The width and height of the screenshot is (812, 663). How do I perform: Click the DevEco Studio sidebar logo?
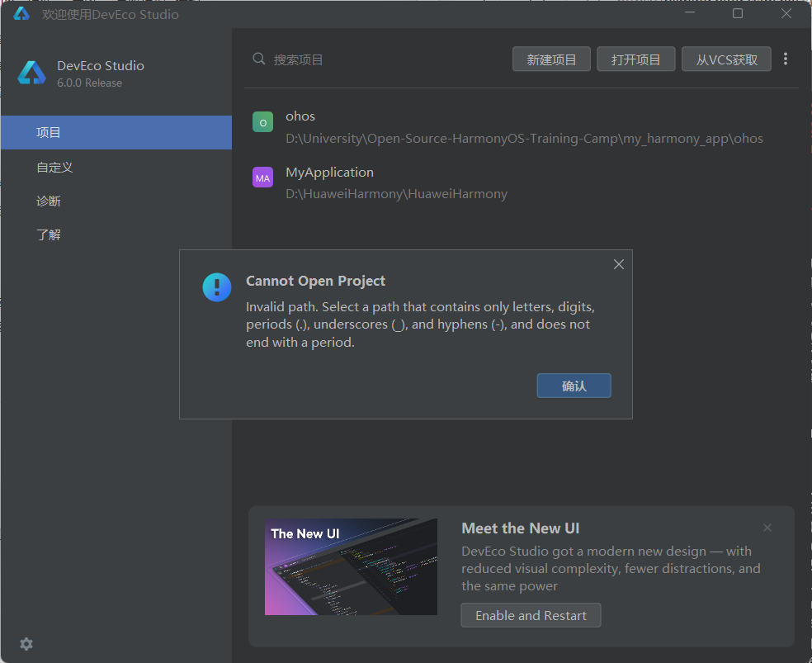[31, 73]
